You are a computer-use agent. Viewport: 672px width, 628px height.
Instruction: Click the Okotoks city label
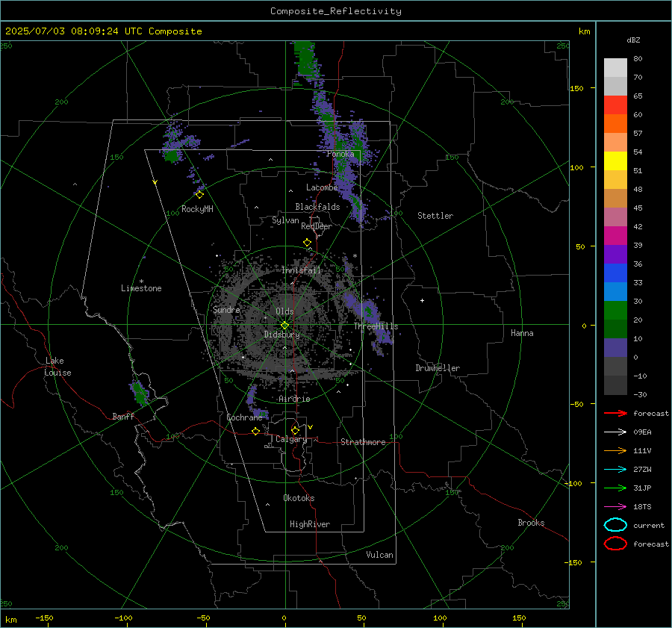click(299, 498)
